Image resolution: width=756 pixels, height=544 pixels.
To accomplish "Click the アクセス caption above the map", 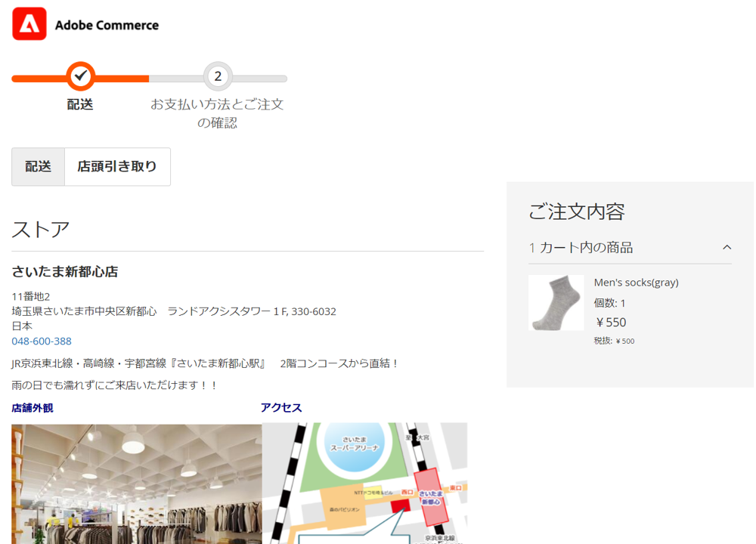I will 281,408.
